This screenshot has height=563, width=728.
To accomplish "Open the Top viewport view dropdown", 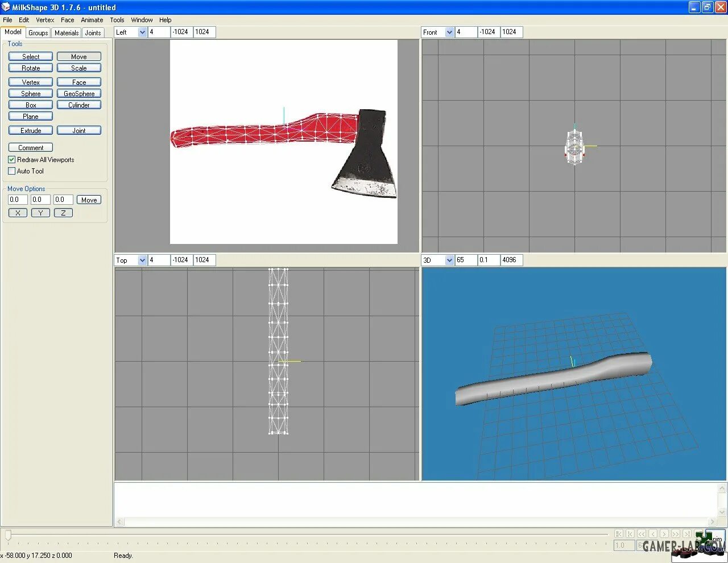I will [142, 260].
